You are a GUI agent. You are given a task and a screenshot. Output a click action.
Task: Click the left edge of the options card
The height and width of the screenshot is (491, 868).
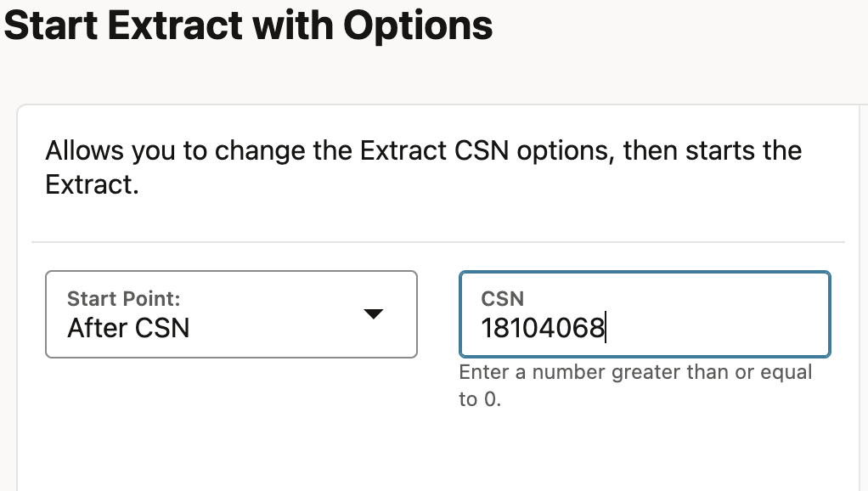tap(19, 297)
